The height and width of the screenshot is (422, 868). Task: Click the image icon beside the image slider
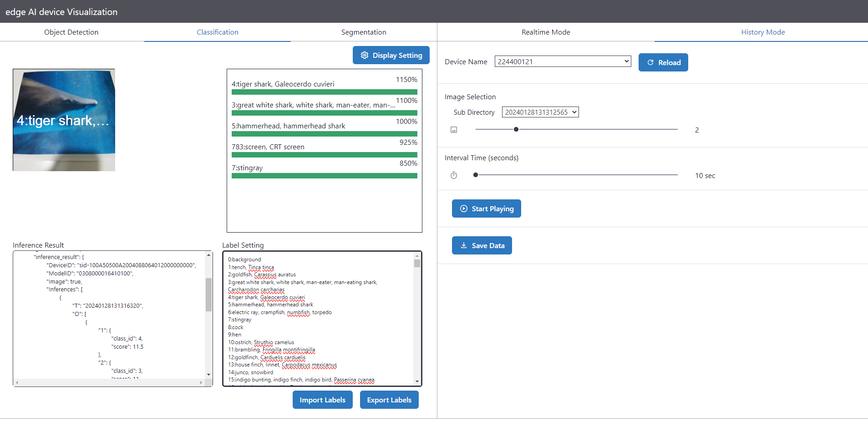pos(454,130)
